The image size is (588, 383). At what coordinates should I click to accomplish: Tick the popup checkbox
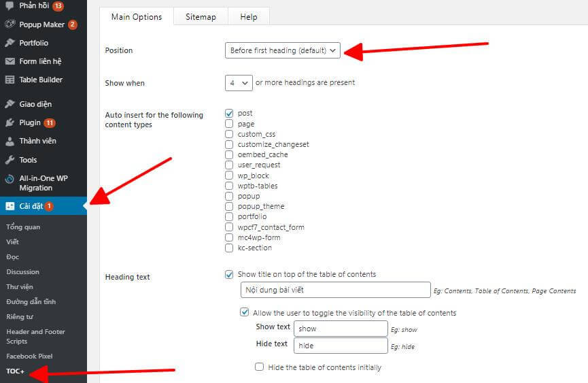[x=229, y=196]
